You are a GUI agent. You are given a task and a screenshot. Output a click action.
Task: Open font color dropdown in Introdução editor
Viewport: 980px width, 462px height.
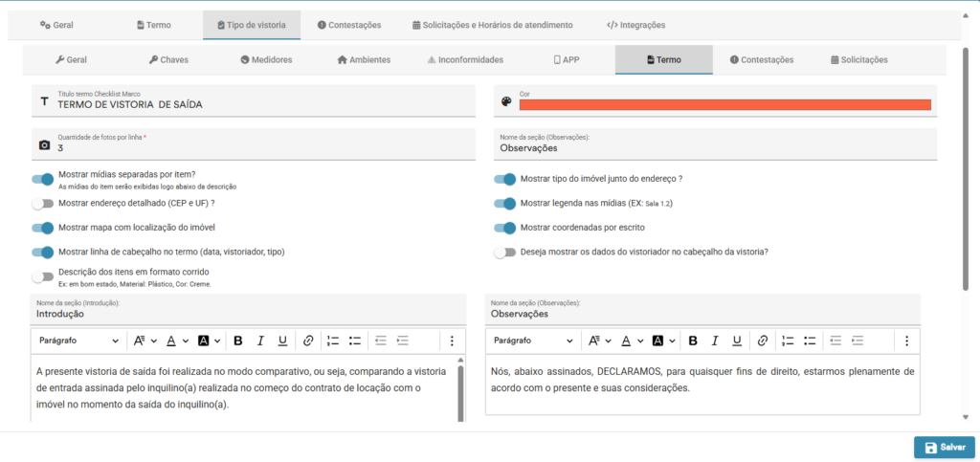(176, 341)
